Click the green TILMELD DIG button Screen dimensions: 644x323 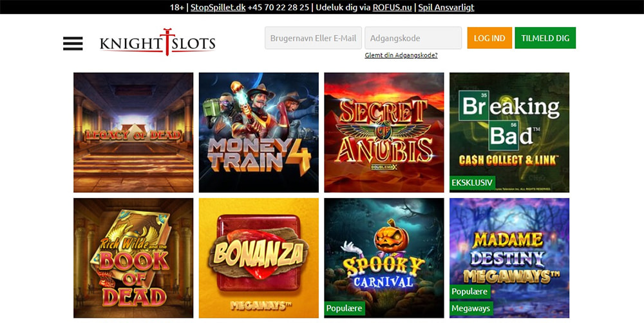click(545, 38)
